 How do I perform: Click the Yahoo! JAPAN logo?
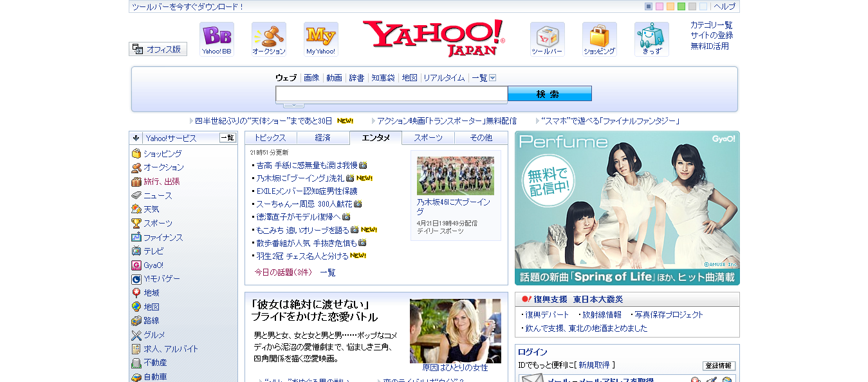(x=434, y=38)
